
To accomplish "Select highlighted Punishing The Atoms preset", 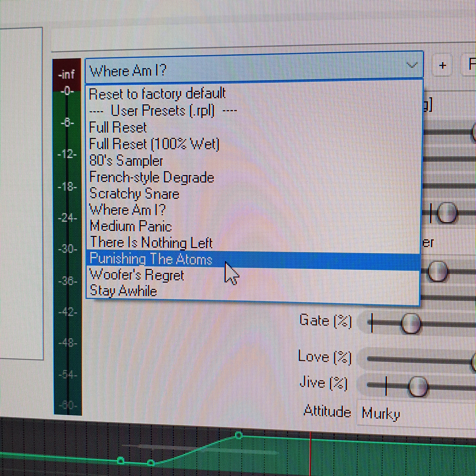I will [151, 259].
